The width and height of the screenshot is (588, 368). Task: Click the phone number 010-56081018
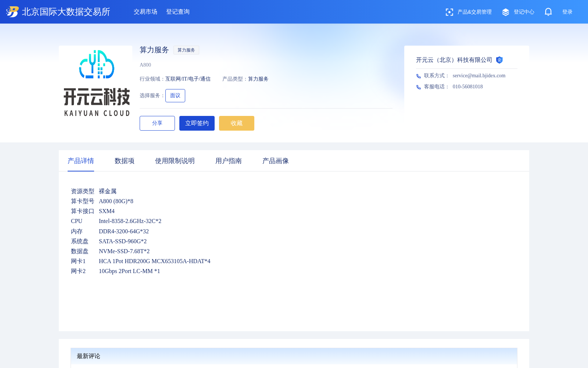pyautogui.click(x=468, y=87)
